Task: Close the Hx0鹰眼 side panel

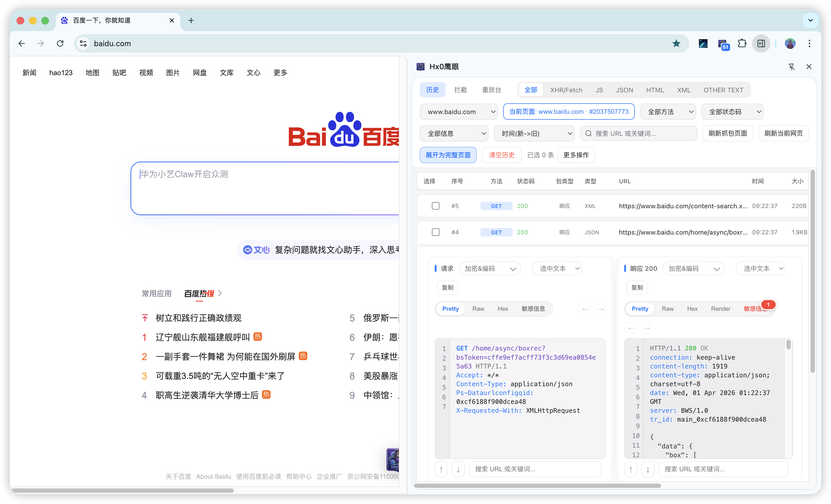Action: click(809, 67)
